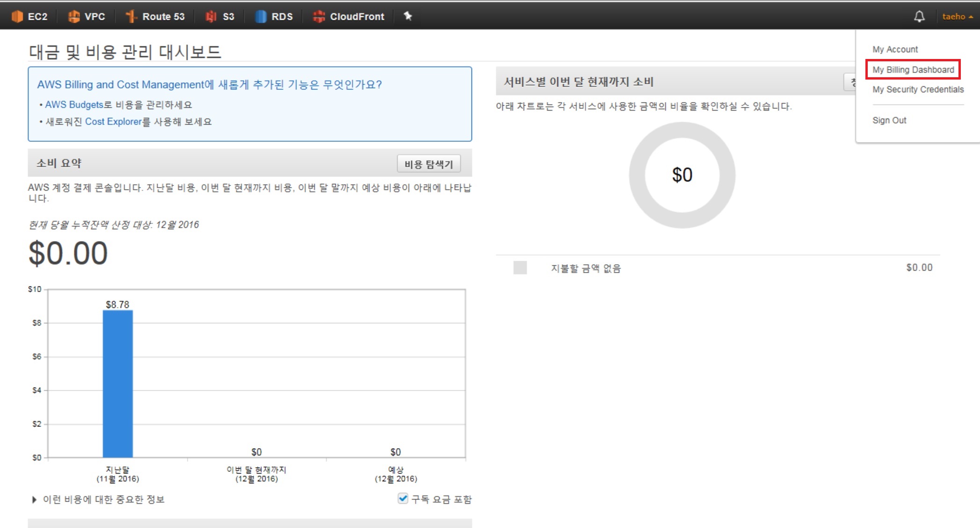The height and width of the screenshot is (528, 980).
Task: Expand 이런 비용에 대한 중요한 정보
Action: (98, 499)
